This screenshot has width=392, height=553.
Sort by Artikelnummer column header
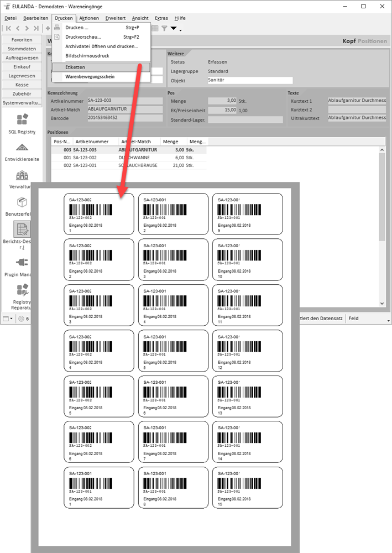[x=96, y=142]
